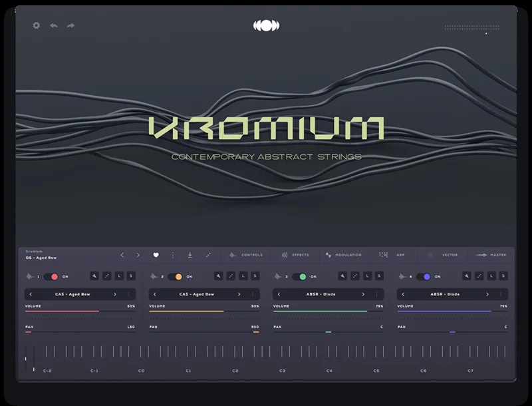Click layer 3 waveform icon
This screenshot has width=532, height=406.
[278, 277]
